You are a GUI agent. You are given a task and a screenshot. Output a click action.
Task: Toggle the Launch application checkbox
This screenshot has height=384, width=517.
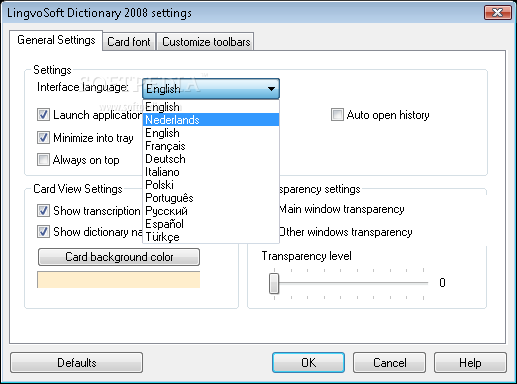tap(43, 115)
